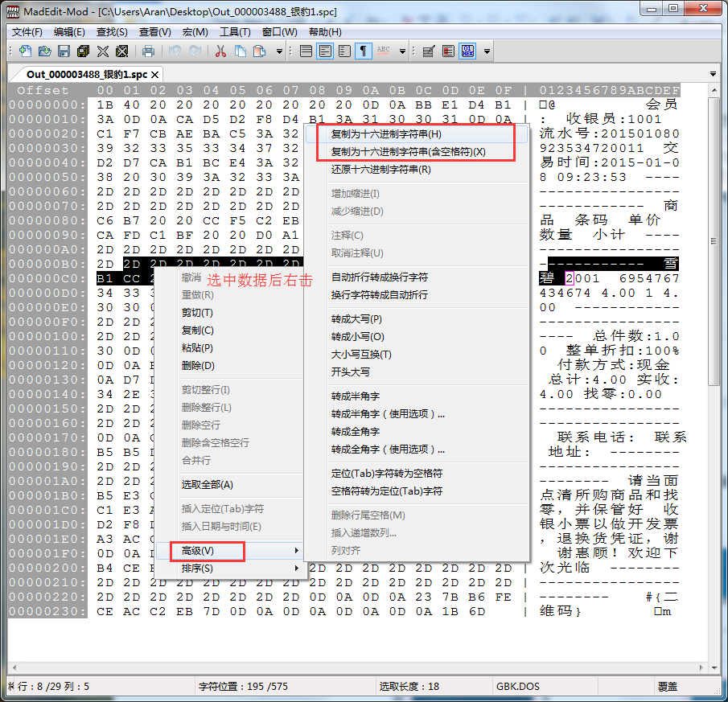The image size is (728, 702).
Task: Choose 定位(Tab)字符转为空格符
Action: coord(416,473)
